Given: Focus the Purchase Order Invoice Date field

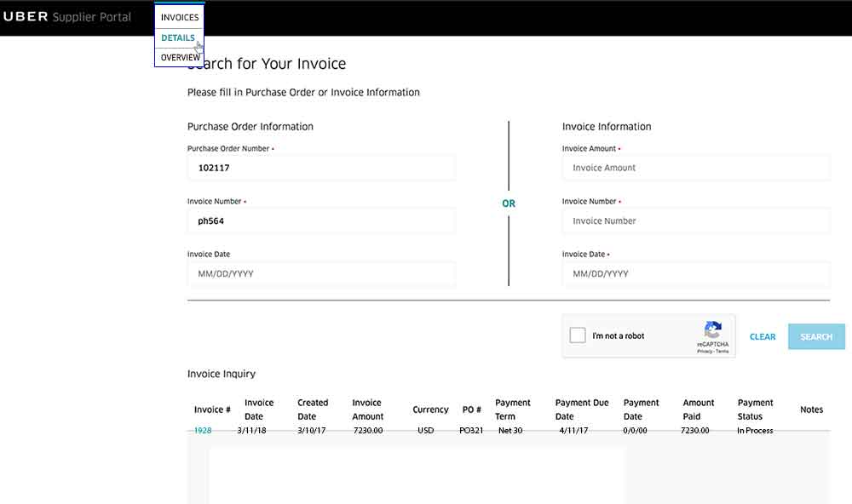Looking at the screenshot, I should (321, 274).
